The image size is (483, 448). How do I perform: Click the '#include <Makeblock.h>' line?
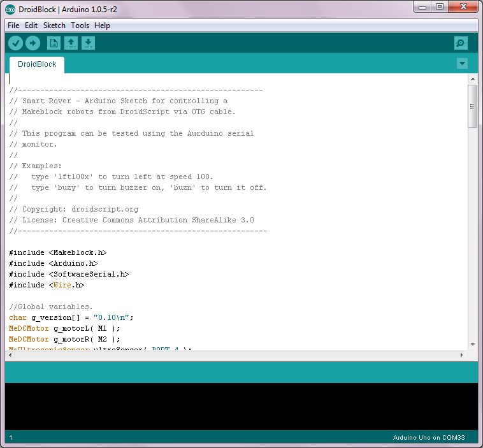click(x=57, y=252)
